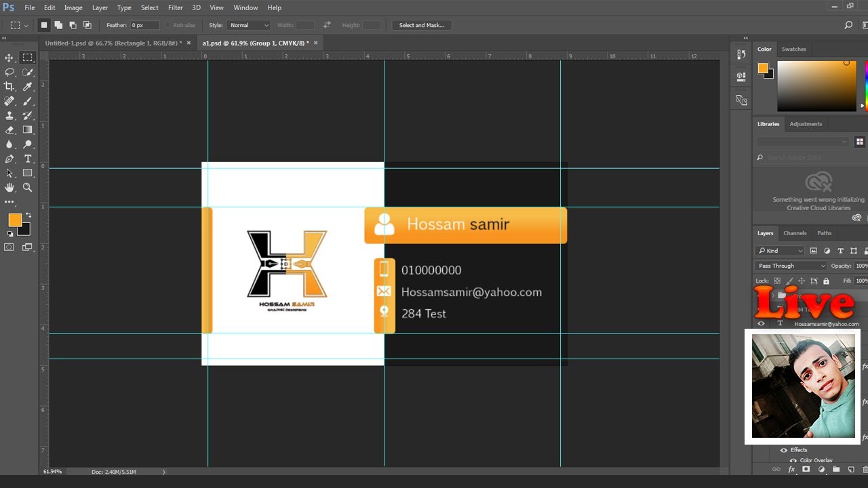Select the Gradient tool
Image resolution: width=868 pixels, height=488 pixels.
28,129
